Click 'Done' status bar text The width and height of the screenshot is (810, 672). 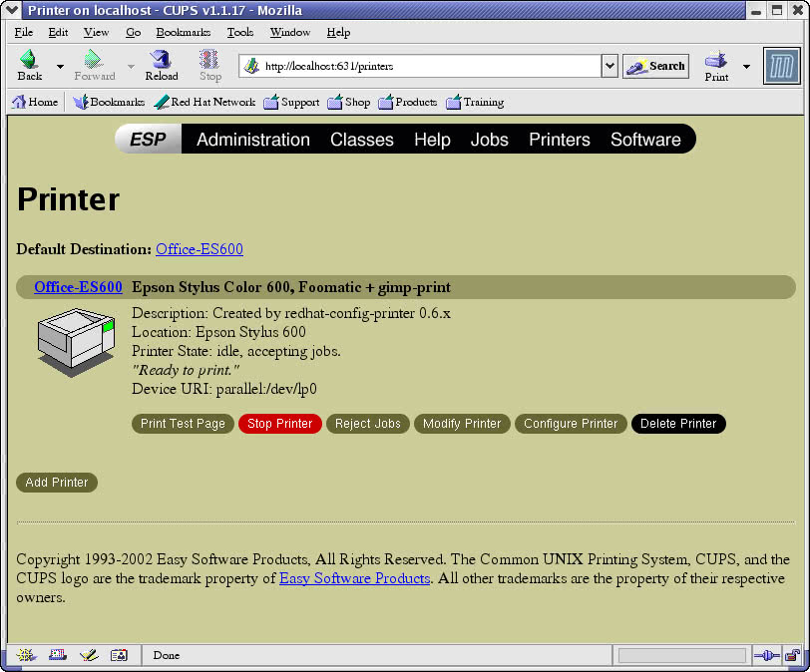tap(167, 655)
